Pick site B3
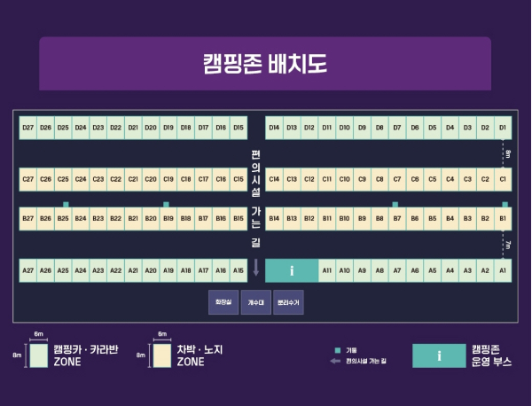 point(467,219)
